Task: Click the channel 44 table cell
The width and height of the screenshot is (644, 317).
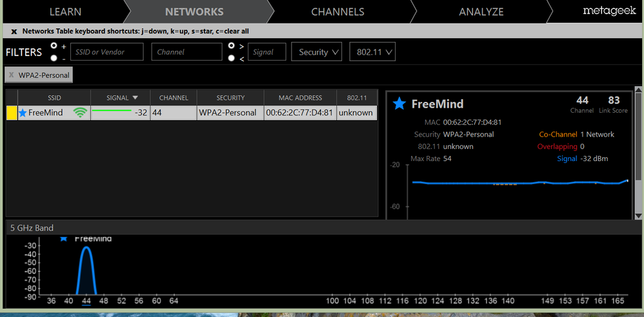Action: 174,113
